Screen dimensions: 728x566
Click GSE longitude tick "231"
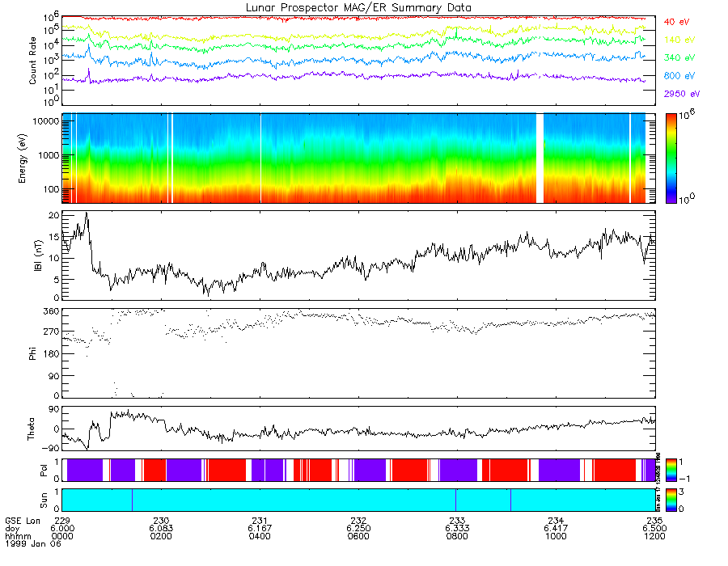[260, 521]
